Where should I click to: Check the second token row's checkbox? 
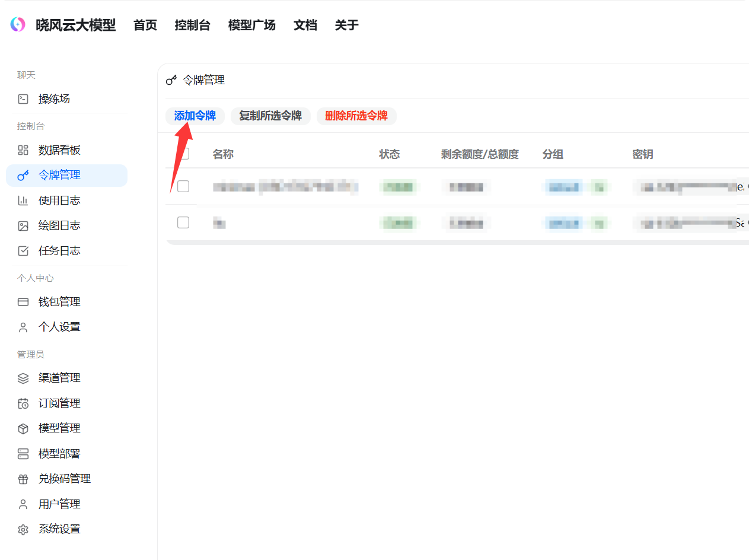(183, 222)
